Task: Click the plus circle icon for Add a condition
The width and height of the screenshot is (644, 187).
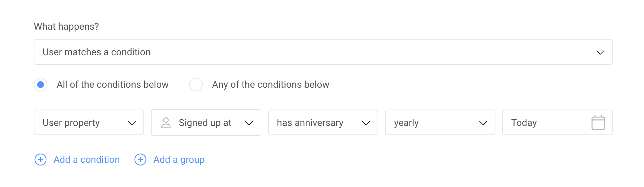Action: (41, 159)
